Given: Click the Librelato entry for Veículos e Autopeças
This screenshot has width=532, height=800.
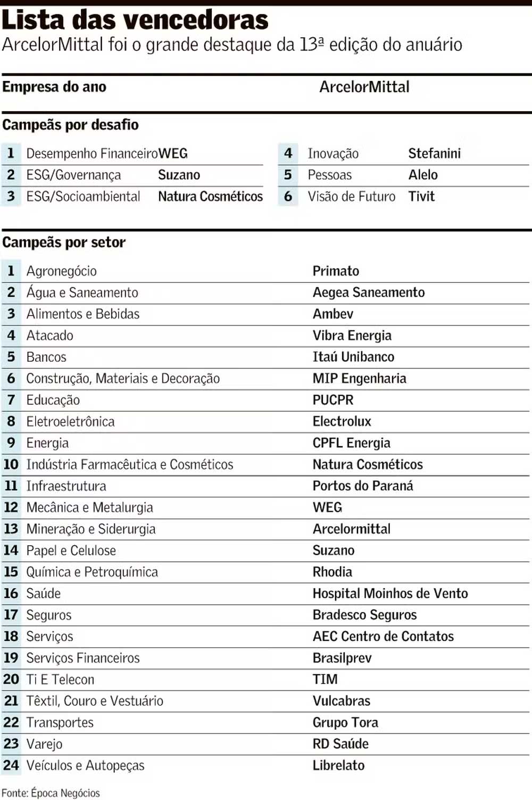Looking at the screenshot, I should [x=338, y=765].
